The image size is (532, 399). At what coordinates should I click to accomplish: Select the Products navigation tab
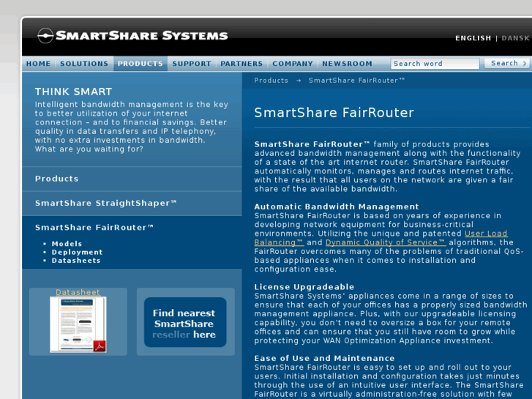point(141,64)
